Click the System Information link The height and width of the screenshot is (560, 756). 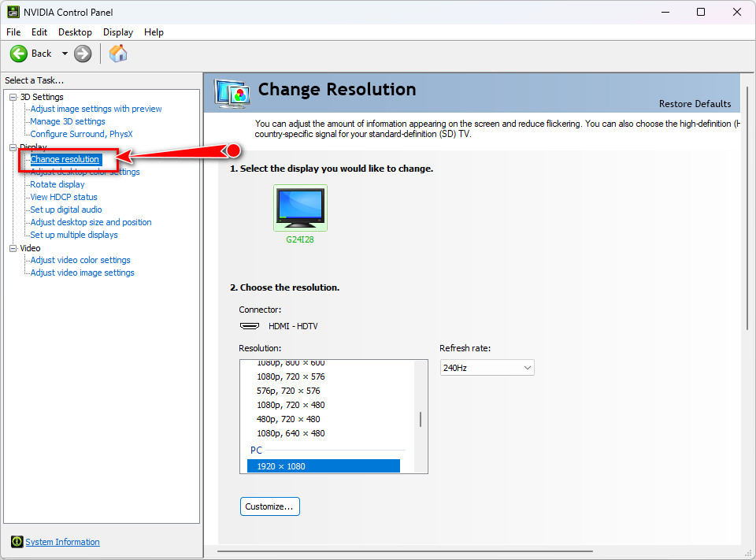(x=63, y=542)
